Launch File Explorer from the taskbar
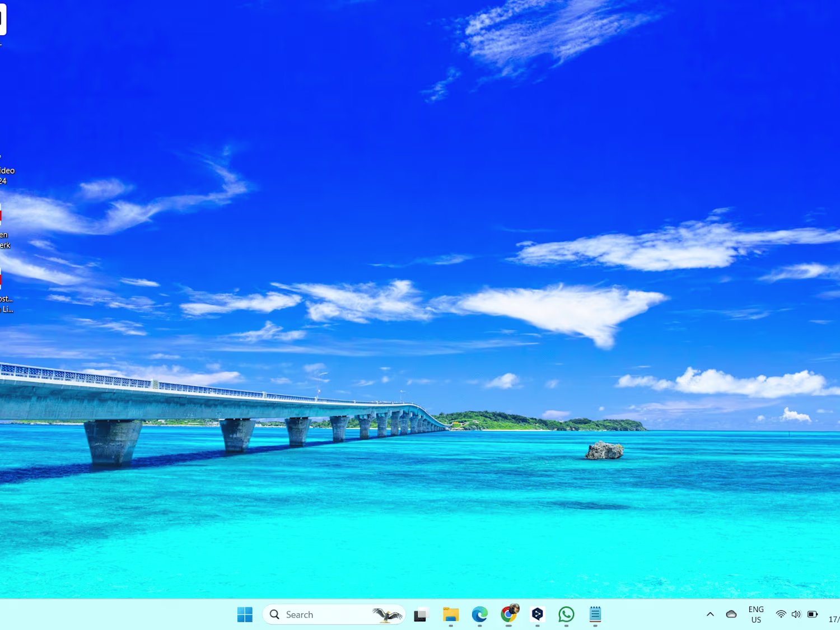840x630 pixels. click(451, 614)
